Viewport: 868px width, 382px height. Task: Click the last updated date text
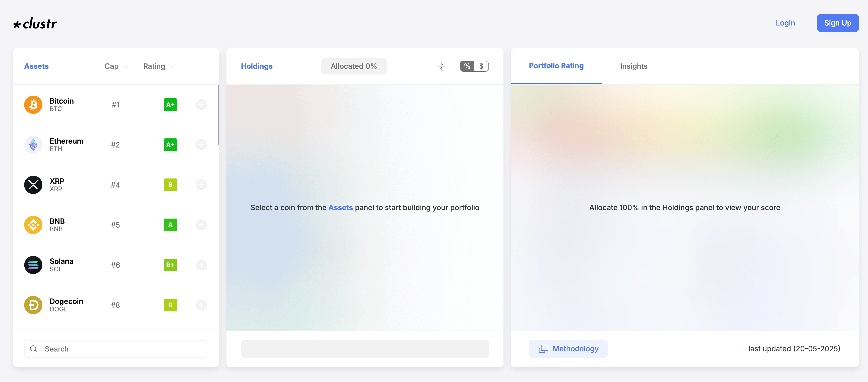tap(794, 349)
